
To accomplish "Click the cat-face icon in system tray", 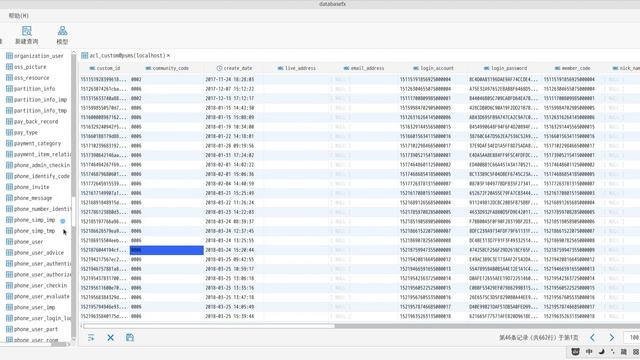I will [x=576, y=352].
